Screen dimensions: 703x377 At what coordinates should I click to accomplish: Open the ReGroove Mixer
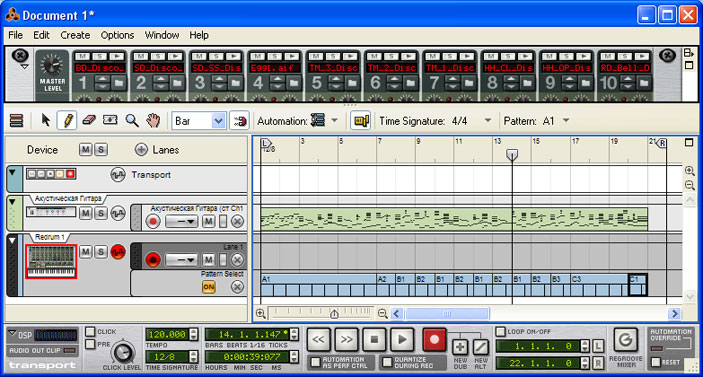click(x=625, y=340)
